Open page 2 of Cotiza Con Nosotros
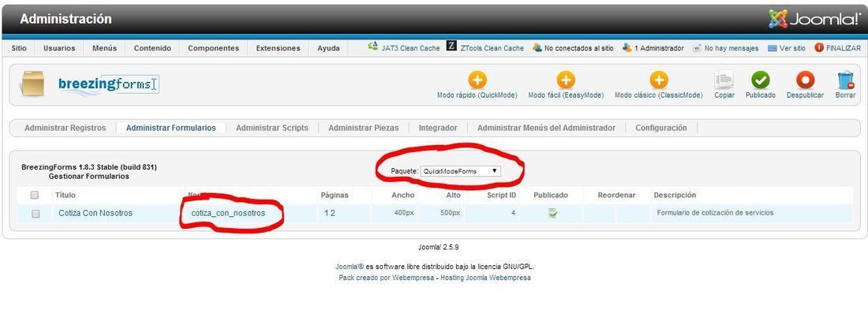This screenshot has width=868, height=336. coord(332,213)
